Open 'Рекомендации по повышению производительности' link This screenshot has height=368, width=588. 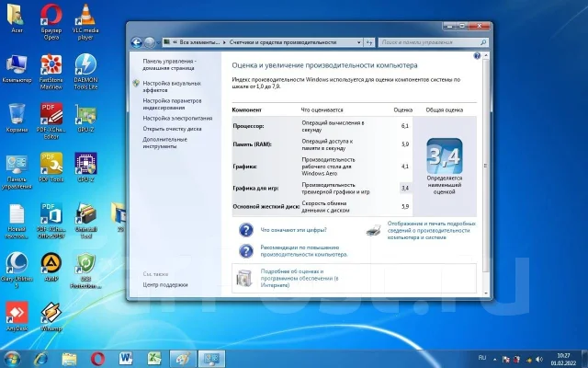304,251
